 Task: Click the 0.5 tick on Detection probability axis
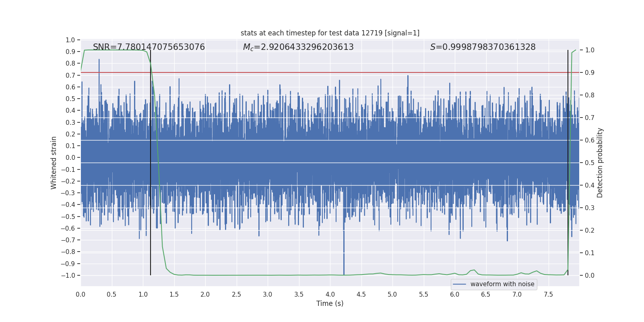coord(590,163)
